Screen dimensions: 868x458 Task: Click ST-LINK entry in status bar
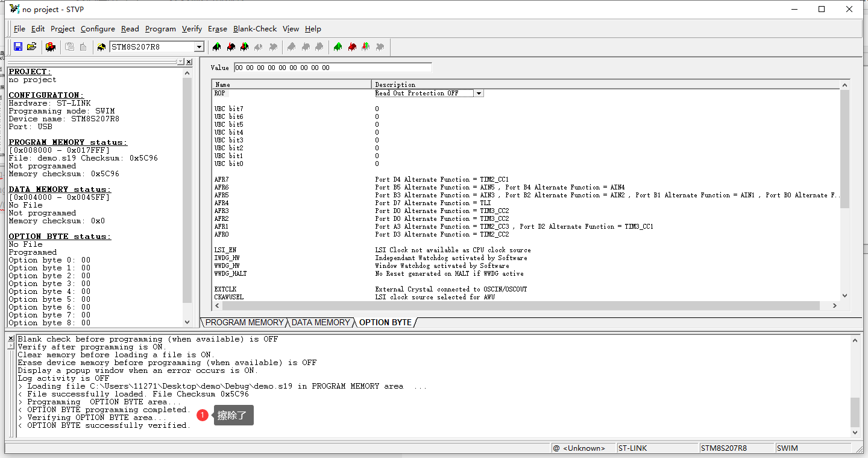pyautogui.click(x=658, y=448)
